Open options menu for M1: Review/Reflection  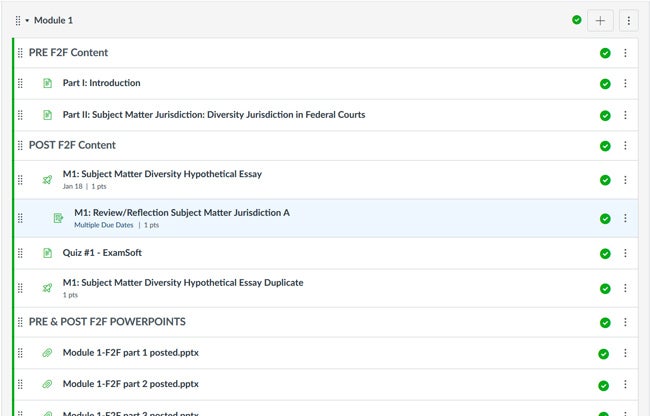point(625,218)
